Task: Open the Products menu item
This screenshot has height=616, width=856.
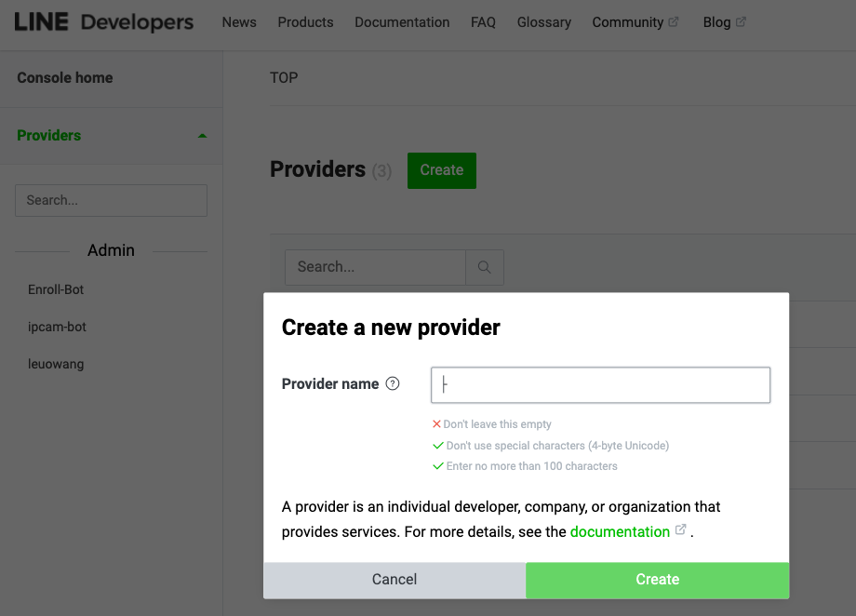Action: pyautogui.click(x=305, y=22)
